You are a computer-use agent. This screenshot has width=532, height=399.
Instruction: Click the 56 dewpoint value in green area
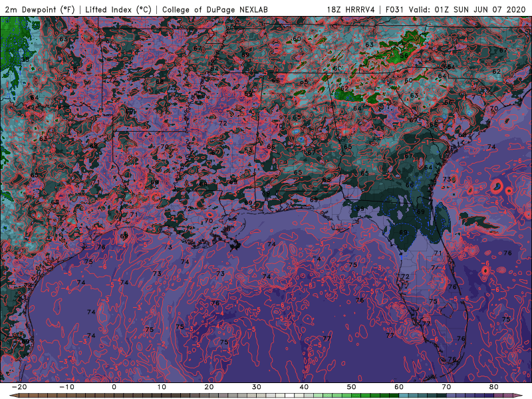(404, 56)
